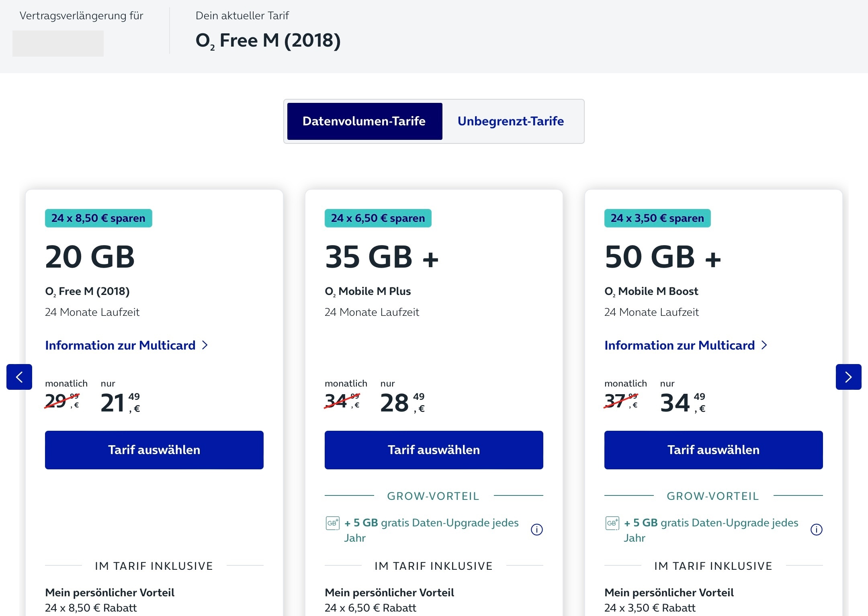Viewport: 868px width, 616px height.
Task: Click current tariff title 'O2 Free M (2018)' in header
Action: 268,41
